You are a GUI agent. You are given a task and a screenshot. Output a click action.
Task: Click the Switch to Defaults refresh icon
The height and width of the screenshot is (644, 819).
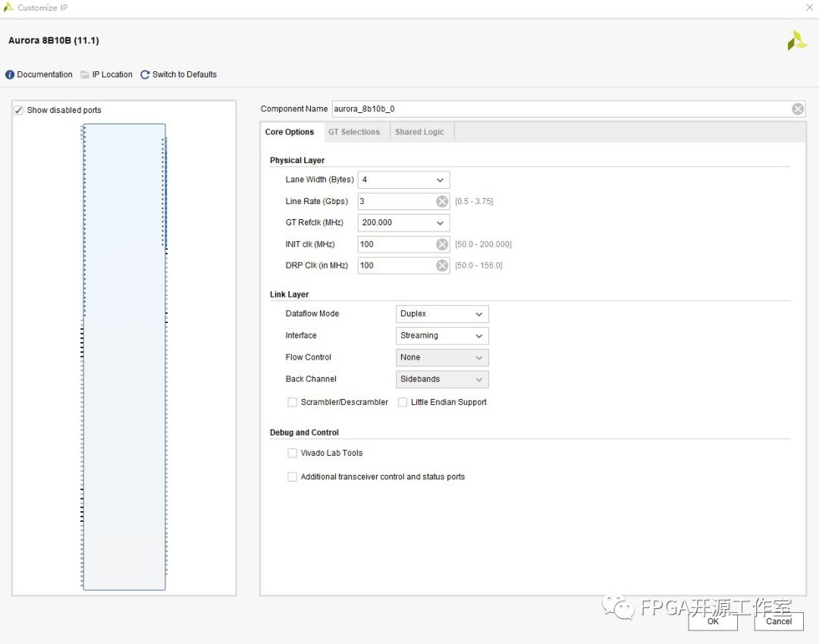[145, 74]
